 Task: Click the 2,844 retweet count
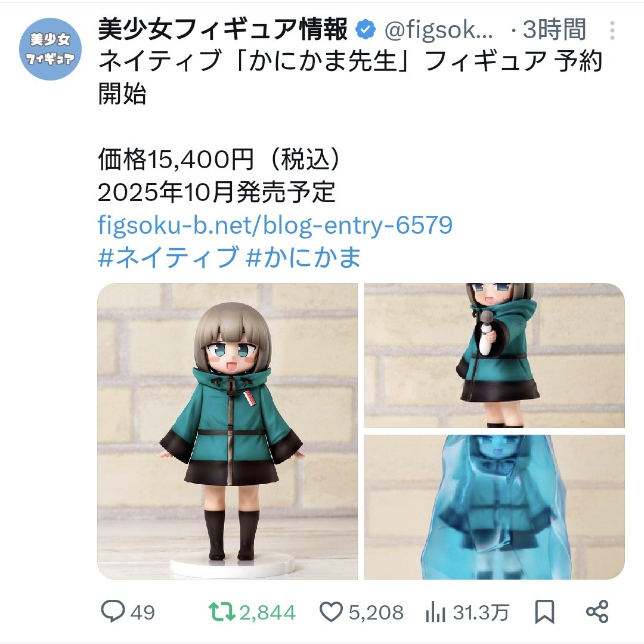coord(267,612)
